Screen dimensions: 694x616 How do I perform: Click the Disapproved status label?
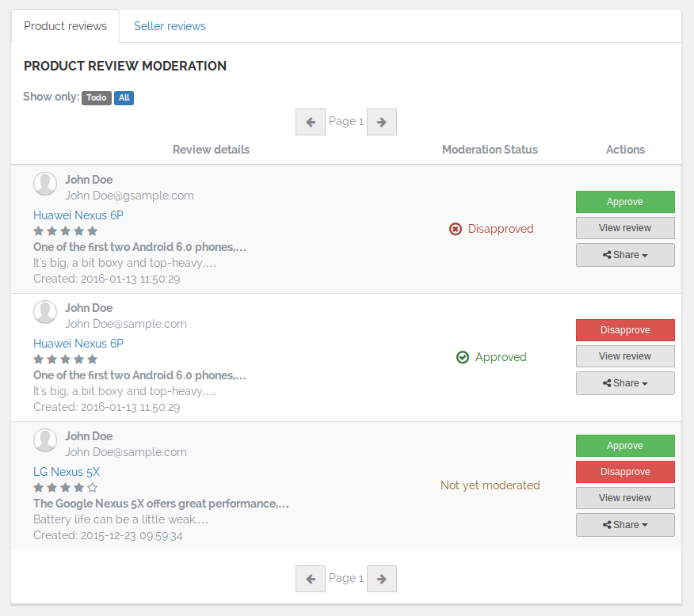501,229
